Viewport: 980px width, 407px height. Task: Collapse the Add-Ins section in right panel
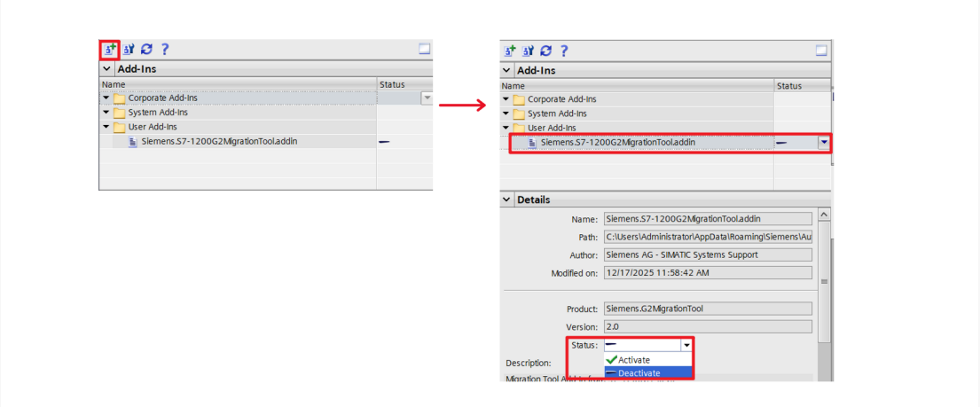tap(506, 71)
